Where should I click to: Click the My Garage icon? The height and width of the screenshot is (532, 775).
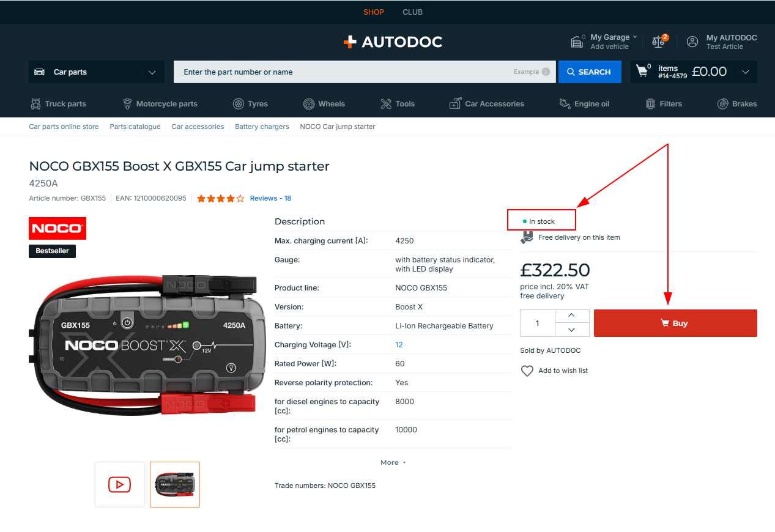click(577, 42)
